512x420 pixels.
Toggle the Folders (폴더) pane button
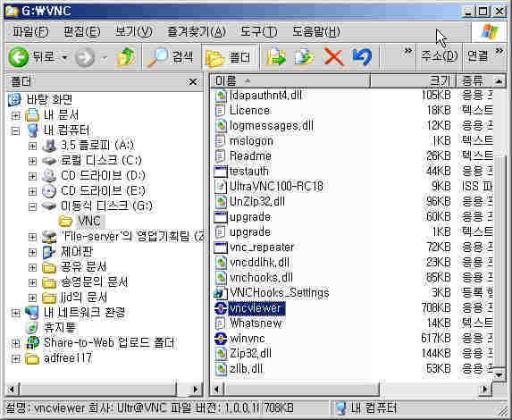[x=231, y=58]
